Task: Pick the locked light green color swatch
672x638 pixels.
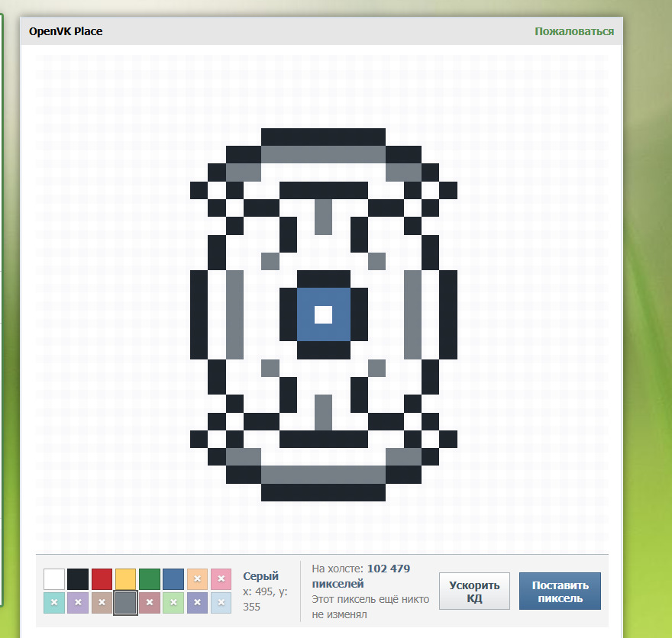Action: tap(173, 602)
